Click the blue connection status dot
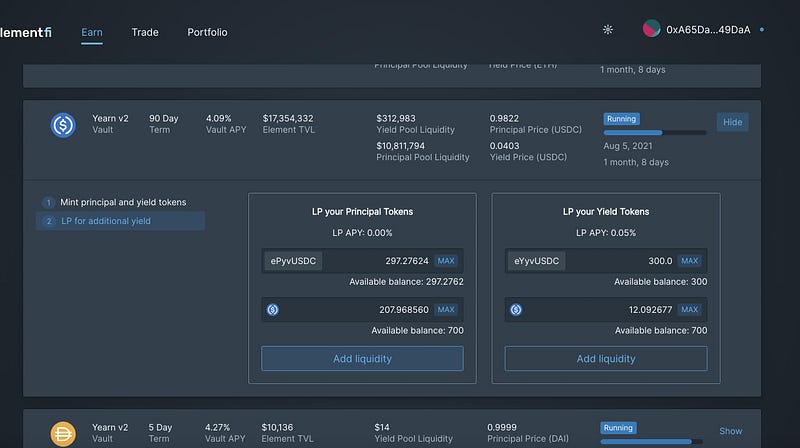The width and height of the screenshot is (800, 448). (762, 30)
